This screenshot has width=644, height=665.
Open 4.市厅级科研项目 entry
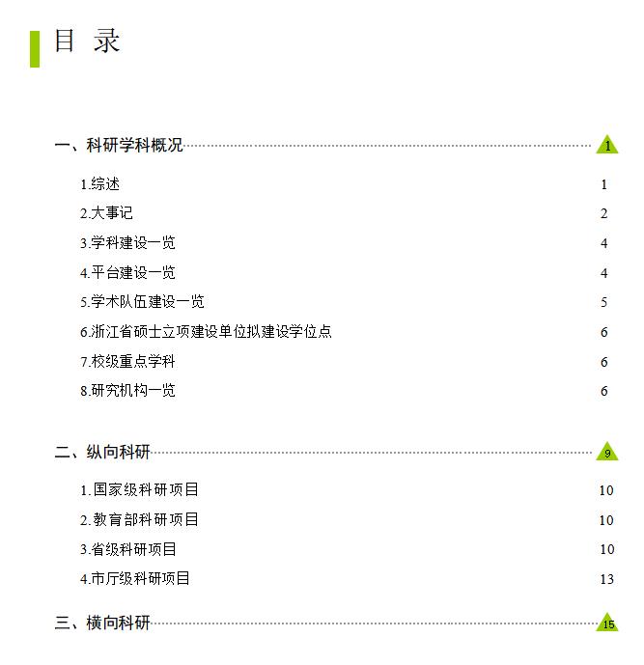coord(135,579)
